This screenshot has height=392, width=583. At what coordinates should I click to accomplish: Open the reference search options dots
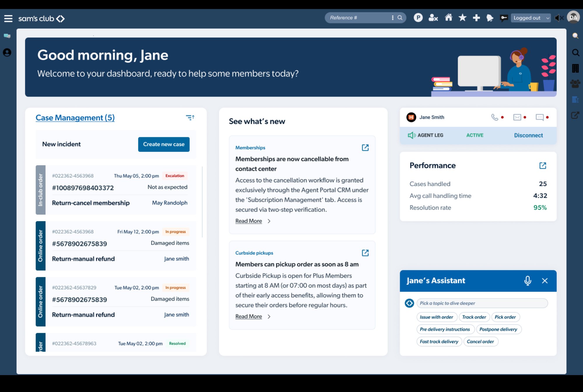point(393,18)
